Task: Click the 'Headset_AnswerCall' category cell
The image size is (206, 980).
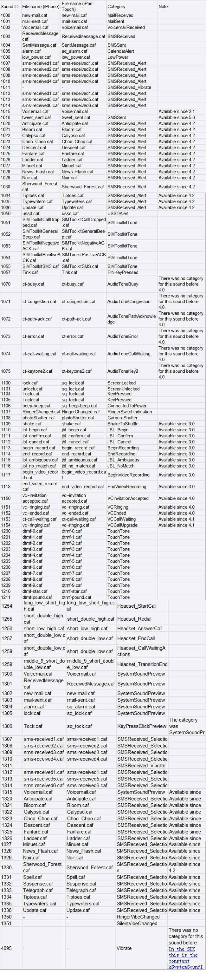Action: (140, 629)
